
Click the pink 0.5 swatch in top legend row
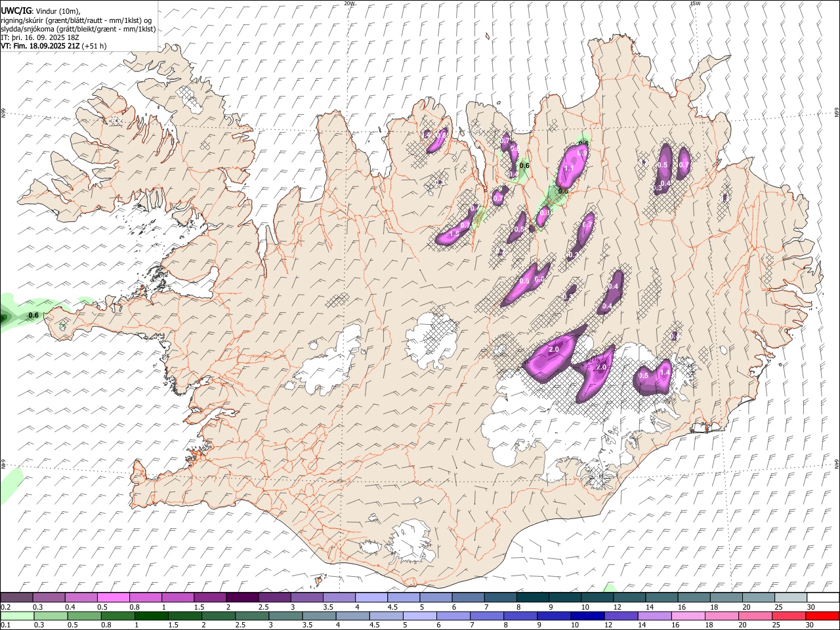click(113, 597)
